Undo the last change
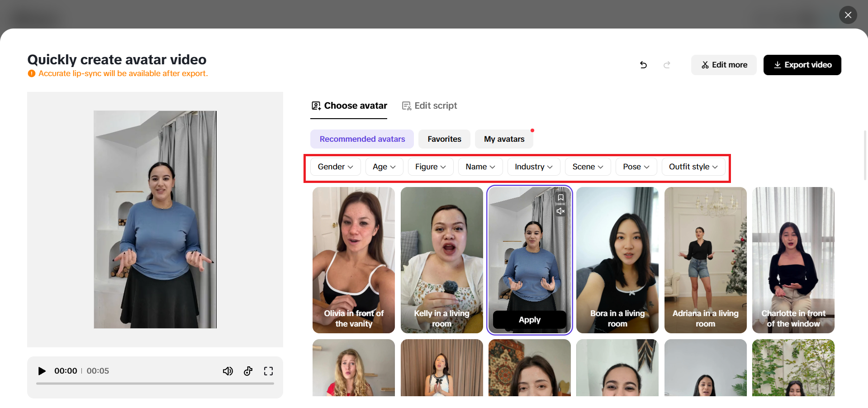The image size is (868, 408). 643,65
